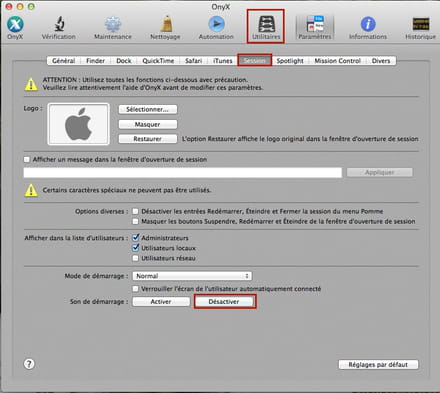Toggle Verrouiller l'écran checkbox
Screen dimensions: 440x393
(135, 289)
